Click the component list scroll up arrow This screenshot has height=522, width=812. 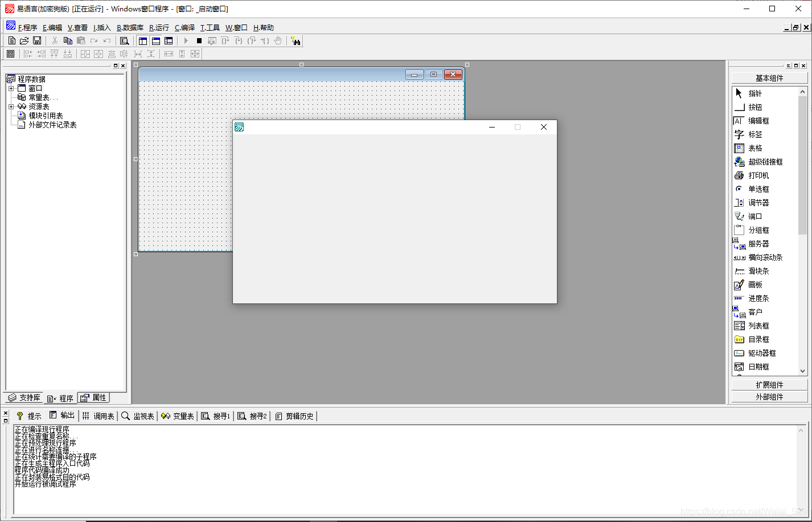pyautogui.click(x=803, y=92)
